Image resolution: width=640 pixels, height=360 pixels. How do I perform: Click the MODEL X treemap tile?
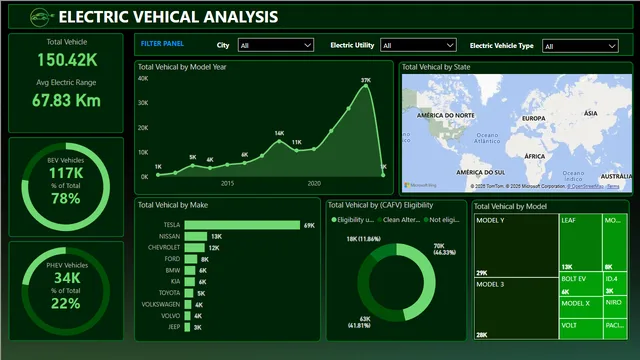[580, 307]
